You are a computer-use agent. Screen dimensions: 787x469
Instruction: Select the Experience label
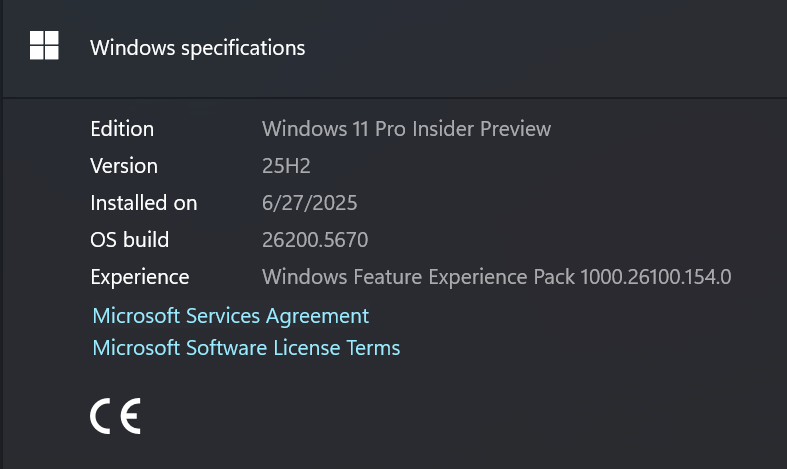click(x=140, y=277)
